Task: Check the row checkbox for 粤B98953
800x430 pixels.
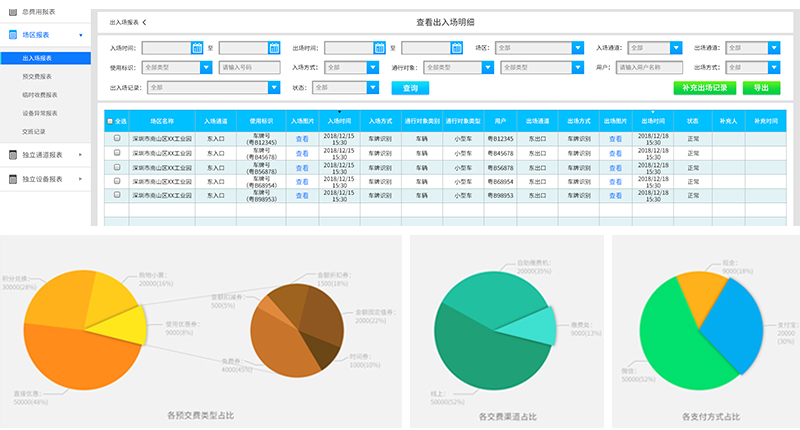Action: coord(117,197)
